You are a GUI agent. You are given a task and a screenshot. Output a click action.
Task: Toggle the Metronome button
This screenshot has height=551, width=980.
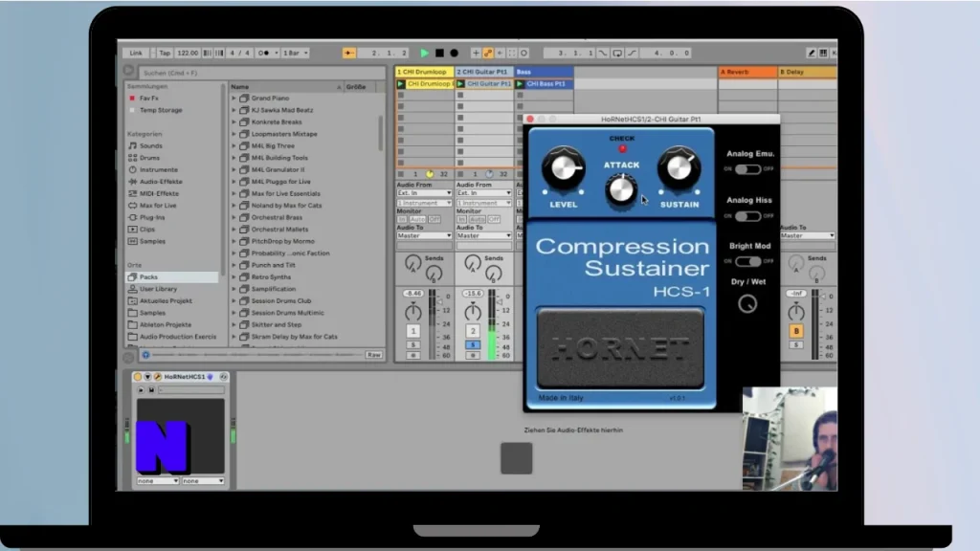pos(264,54)
